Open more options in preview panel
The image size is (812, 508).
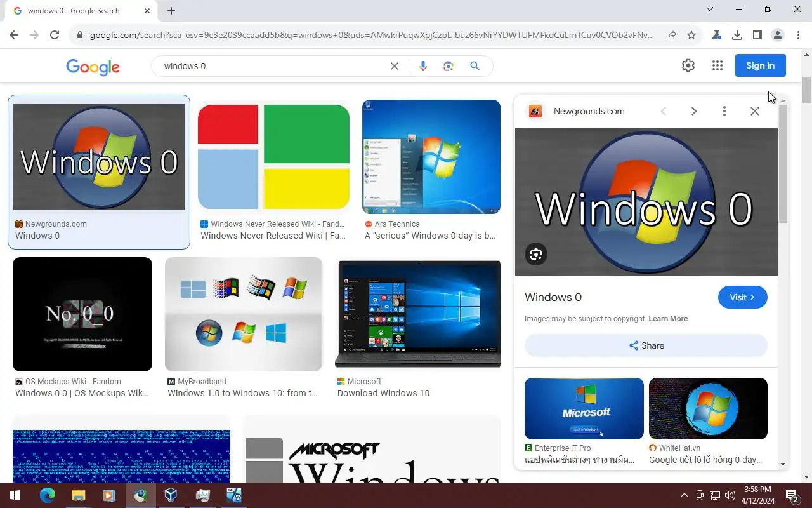[x=724, y=111]
